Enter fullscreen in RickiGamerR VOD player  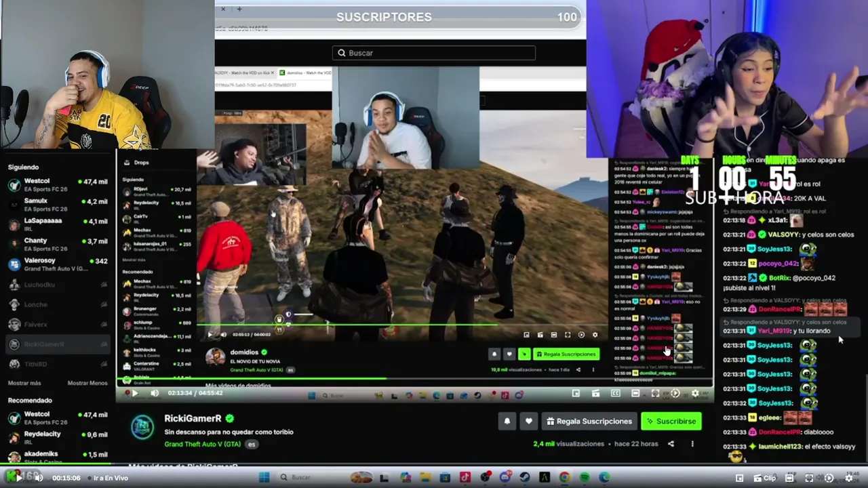(655, 393)
